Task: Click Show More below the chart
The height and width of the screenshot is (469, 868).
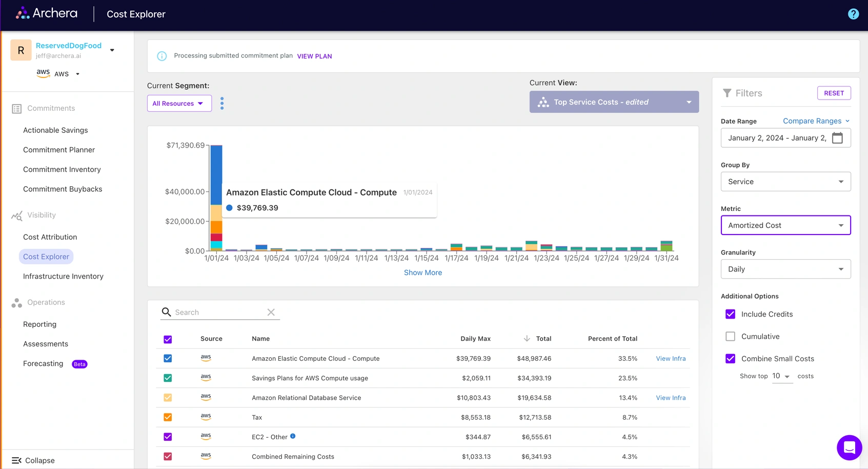Action: point(423,272)
